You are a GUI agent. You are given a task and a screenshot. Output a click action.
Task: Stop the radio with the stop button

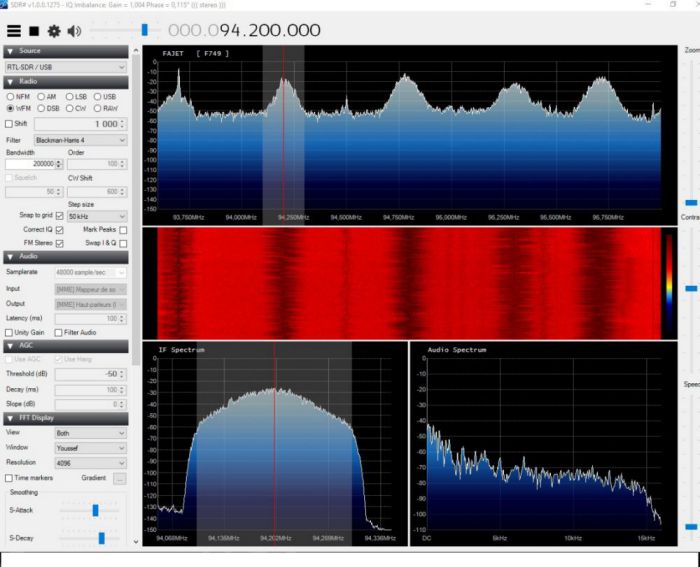pos(34,31)
